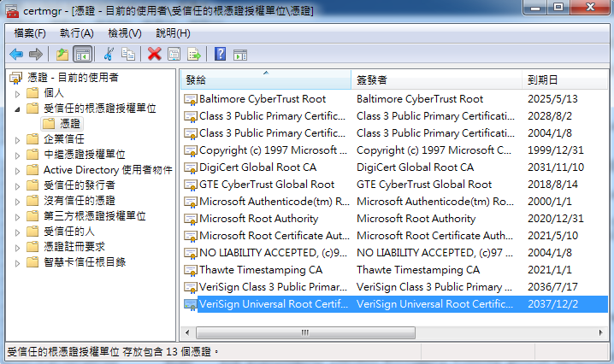Image resolution: width=614 pixels, height=364 pixels.
Task: Click the horizontal scrollbar right arrow
Action: [600, 333]
